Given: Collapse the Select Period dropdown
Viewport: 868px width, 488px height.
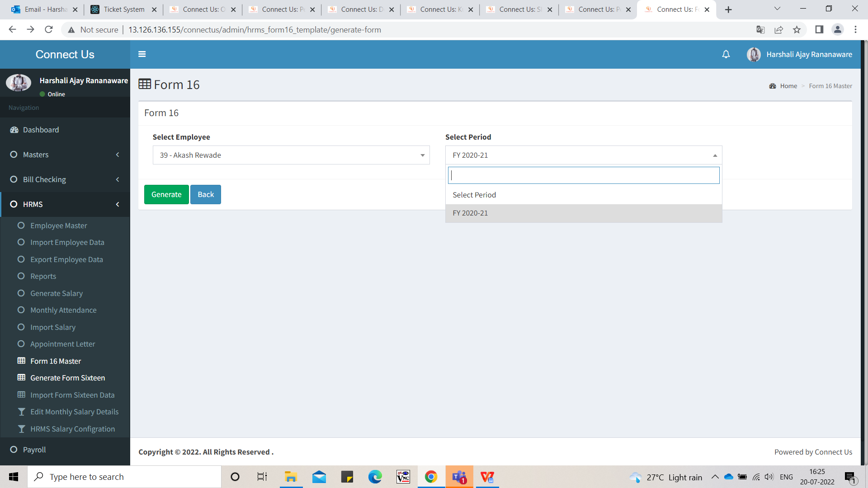Looking at the screenshot, I should (x=584, y=155).
